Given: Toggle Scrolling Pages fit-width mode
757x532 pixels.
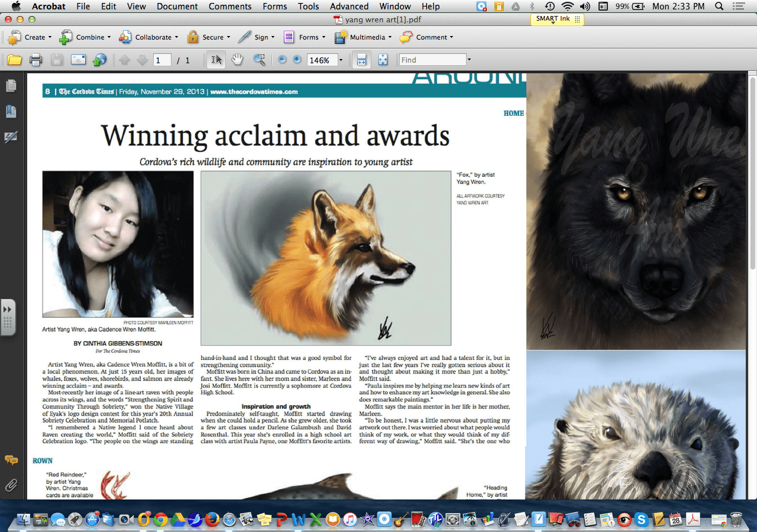Looking at the screenshot, I should (x=361, y=60).
